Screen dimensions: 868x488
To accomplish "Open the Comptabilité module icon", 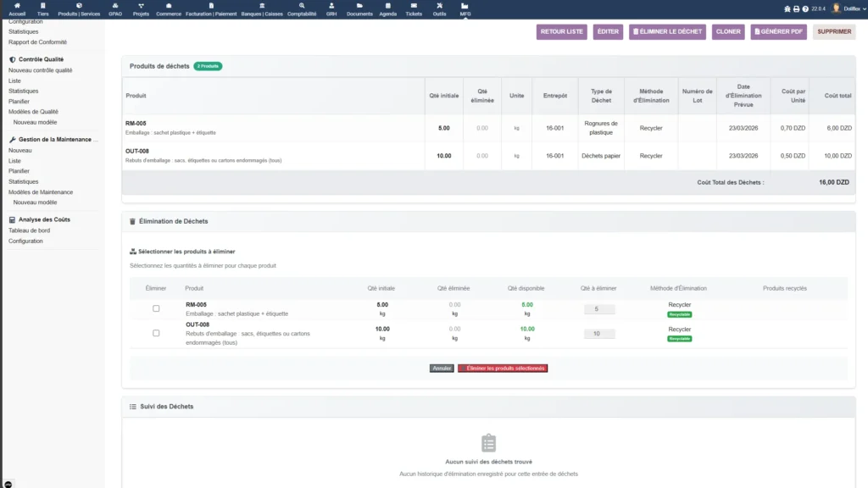I will (x=302, y=6).
